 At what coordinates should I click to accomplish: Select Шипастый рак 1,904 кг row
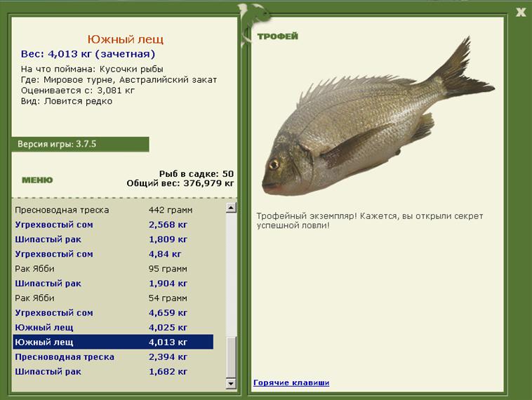coord(113,284)
